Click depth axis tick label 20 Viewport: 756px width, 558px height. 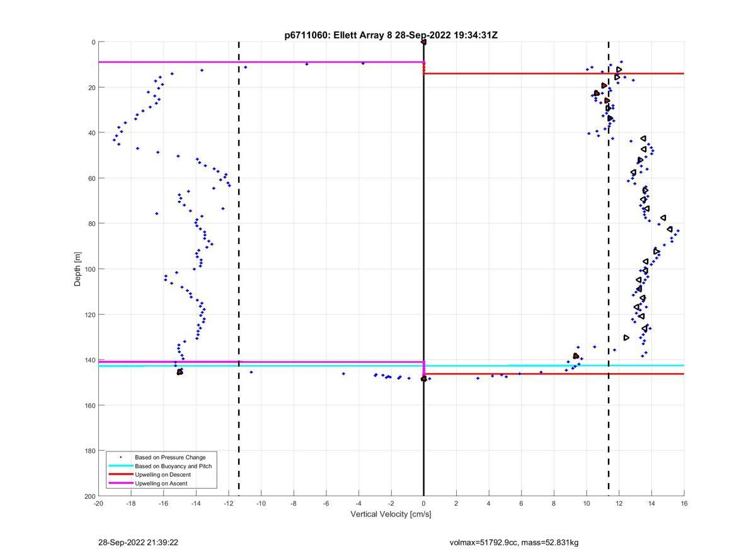pyautogui.click(x=91, y=88)
